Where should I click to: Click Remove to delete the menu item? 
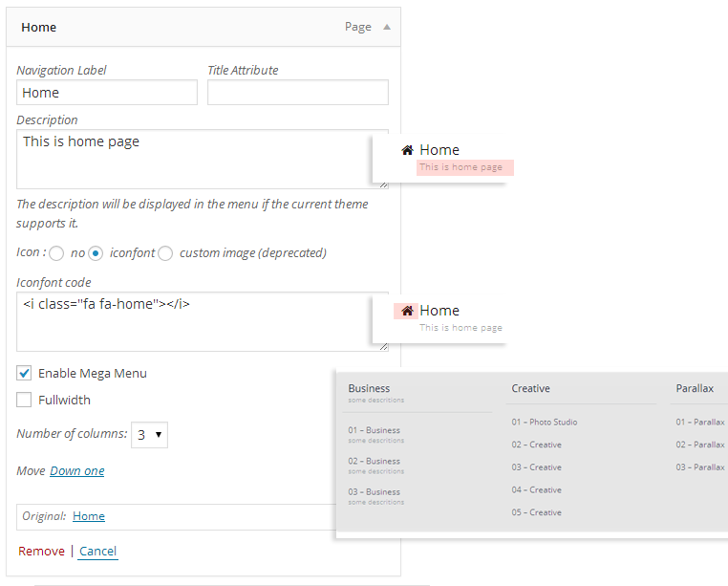coord(41,551)
